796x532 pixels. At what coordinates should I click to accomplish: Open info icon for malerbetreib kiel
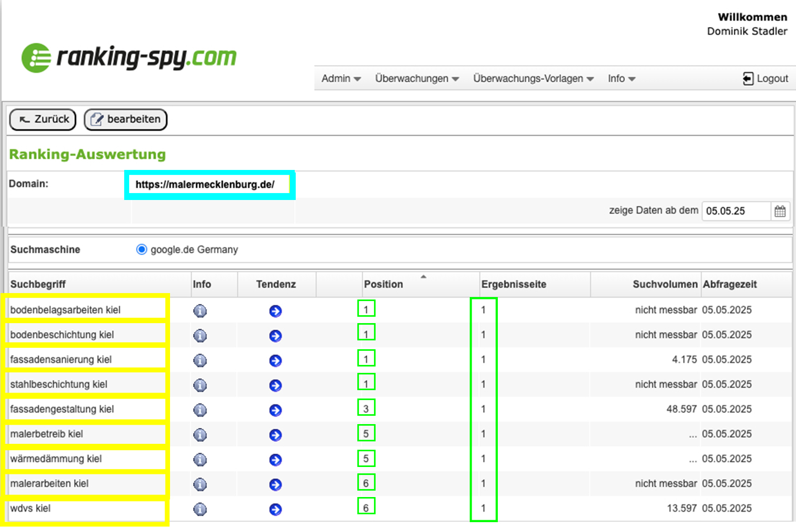(200, 435)
